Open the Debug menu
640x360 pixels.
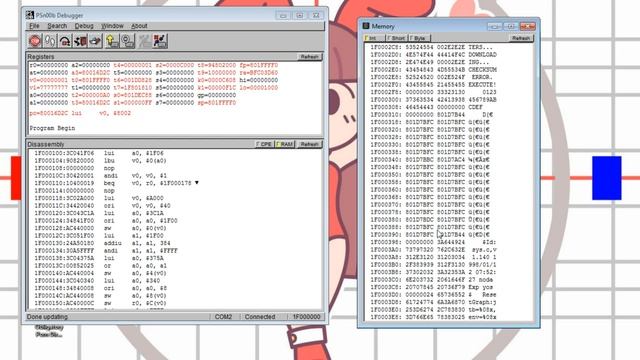coord(84,26)
